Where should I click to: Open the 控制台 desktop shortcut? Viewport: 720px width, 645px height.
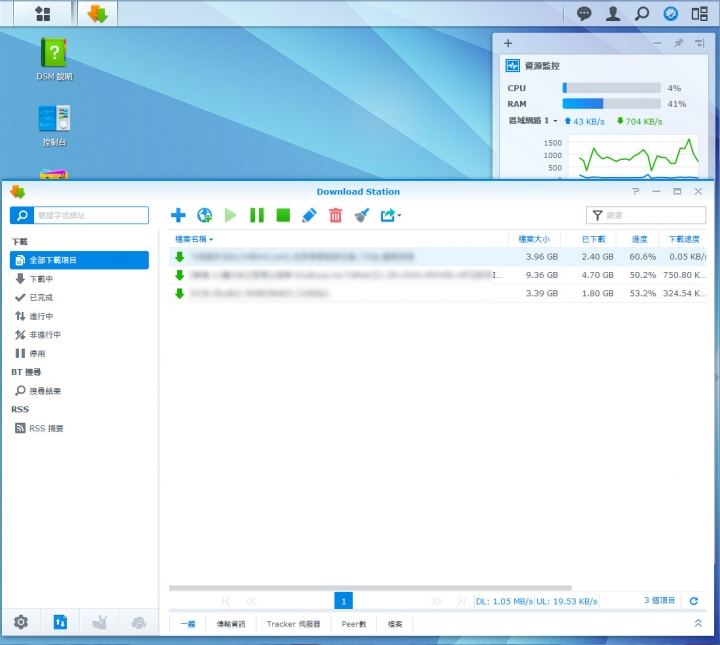54,126
